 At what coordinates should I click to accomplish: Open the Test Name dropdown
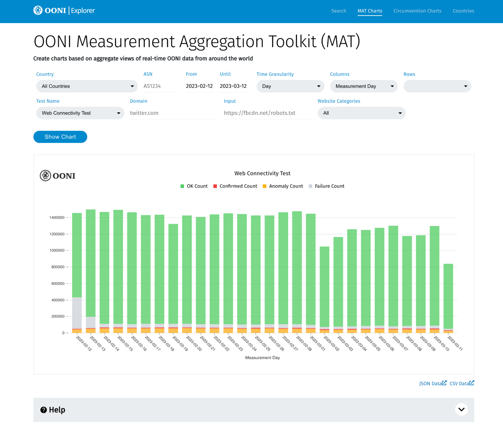pos(80,113)
